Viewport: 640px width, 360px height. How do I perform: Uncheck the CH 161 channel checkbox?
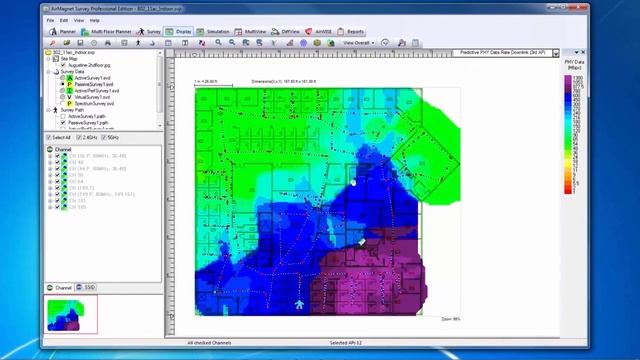(58, 201)
